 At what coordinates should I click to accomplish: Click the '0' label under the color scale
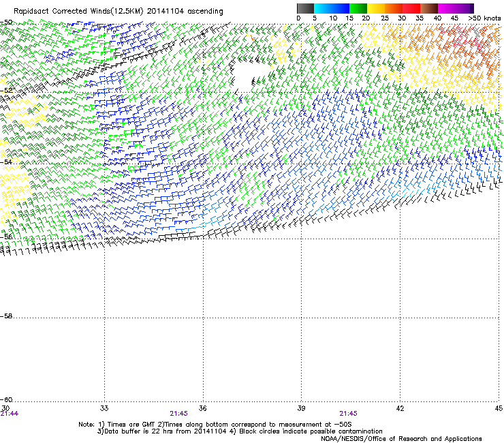[x=298, y=18]
